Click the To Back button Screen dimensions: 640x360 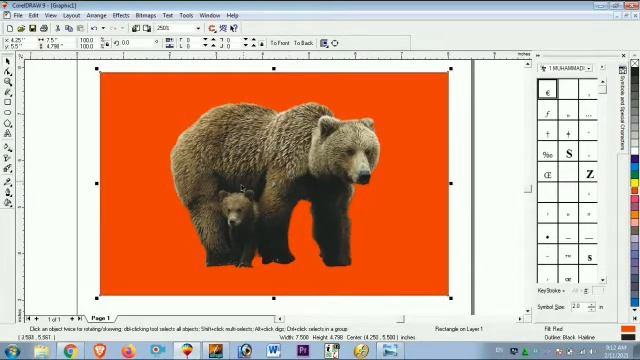[x=303, y=43]
